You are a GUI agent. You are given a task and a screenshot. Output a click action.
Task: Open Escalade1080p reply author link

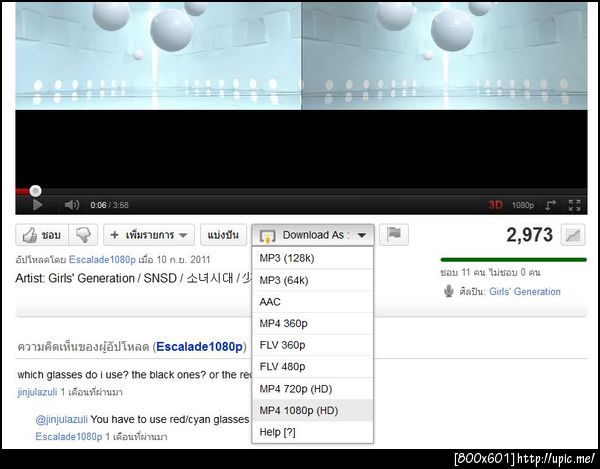[69, 436]
